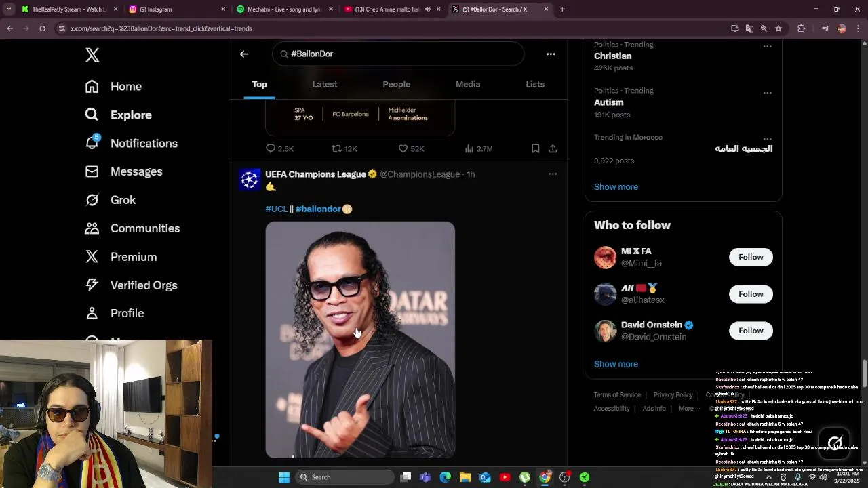Image resolution: width=868 pixels, height=488 pixels.
Task: Click the X logo in the sidebar
Action: click(x=92, y=55)
